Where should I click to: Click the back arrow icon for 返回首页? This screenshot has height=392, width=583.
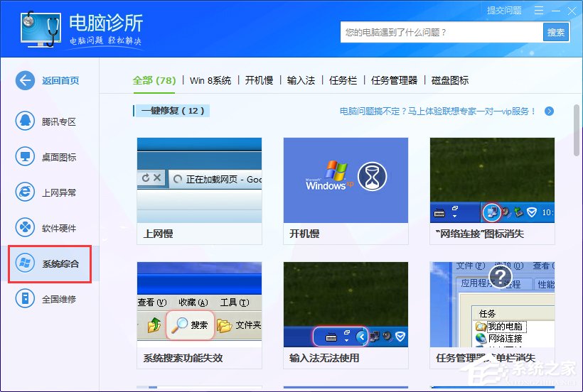coord(25,80)
